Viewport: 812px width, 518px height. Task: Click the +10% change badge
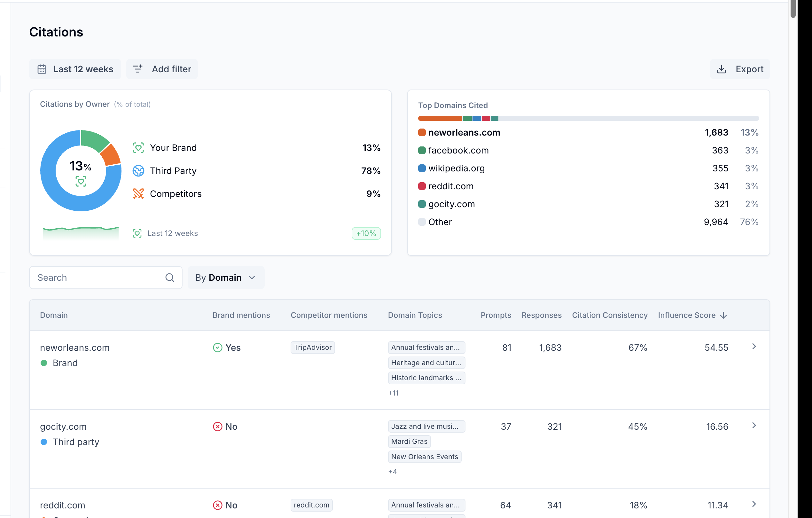[x=366, y=233]
